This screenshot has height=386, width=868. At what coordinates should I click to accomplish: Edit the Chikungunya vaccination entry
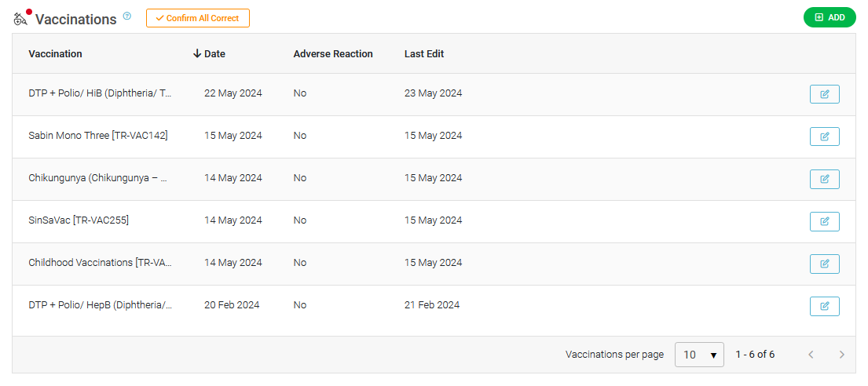(824, 179)
